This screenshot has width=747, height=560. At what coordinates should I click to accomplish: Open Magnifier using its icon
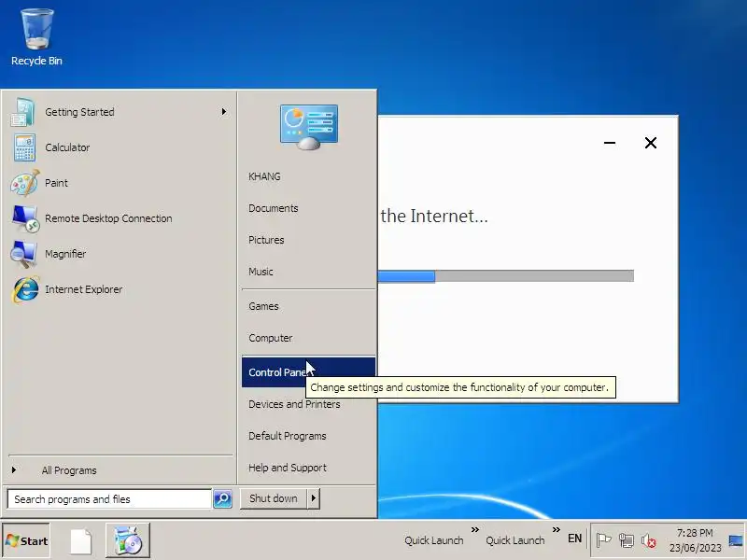tap(24, 254)
